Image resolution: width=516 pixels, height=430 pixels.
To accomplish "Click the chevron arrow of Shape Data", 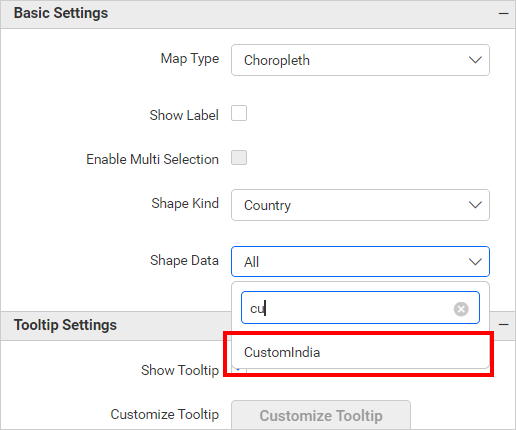I will point(475,262).
